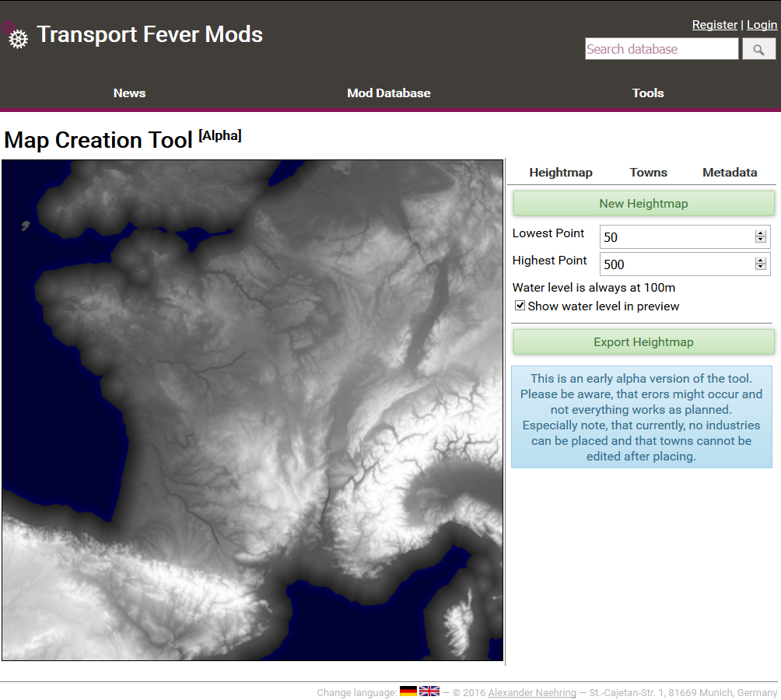Switch to the Towns tab
This screenshot has height=700, width=781.
[x=649, y=173]
